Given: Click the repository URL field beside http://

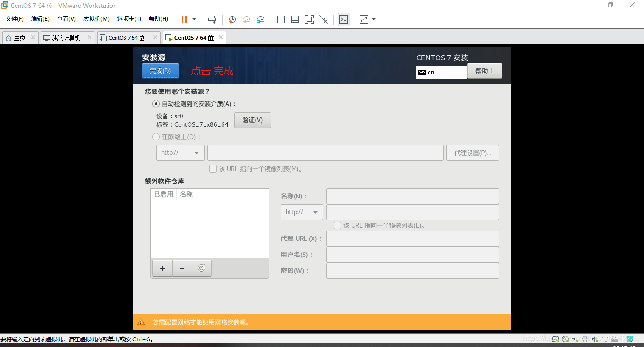Looking at the screenshot, I should 413,212.
